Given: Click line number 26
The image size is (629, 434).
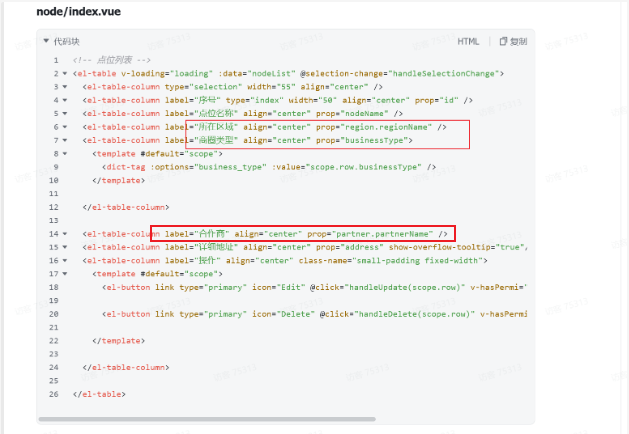Looking at the screenshot, I should tap(55, 394).
